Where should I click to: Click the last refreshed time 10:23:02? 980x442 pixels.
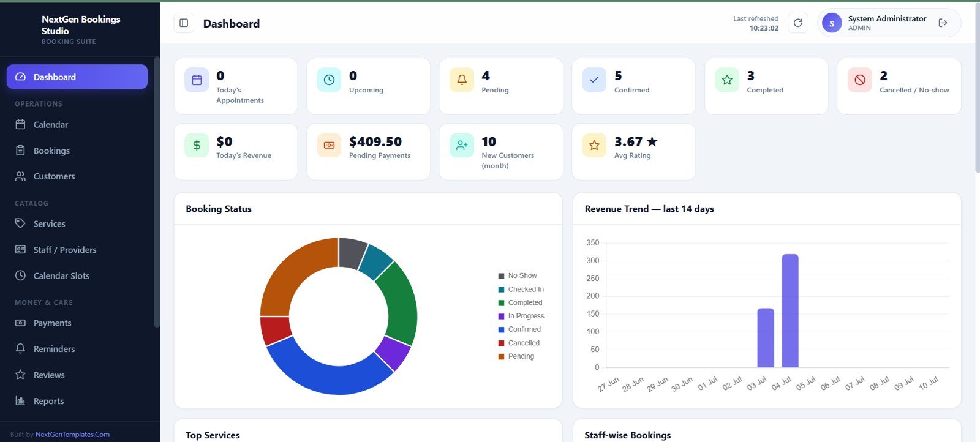764,28
